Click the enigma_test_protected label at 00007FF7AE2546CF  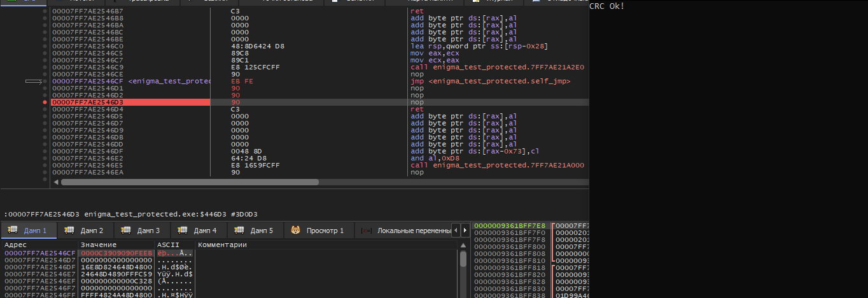[169, 81]
